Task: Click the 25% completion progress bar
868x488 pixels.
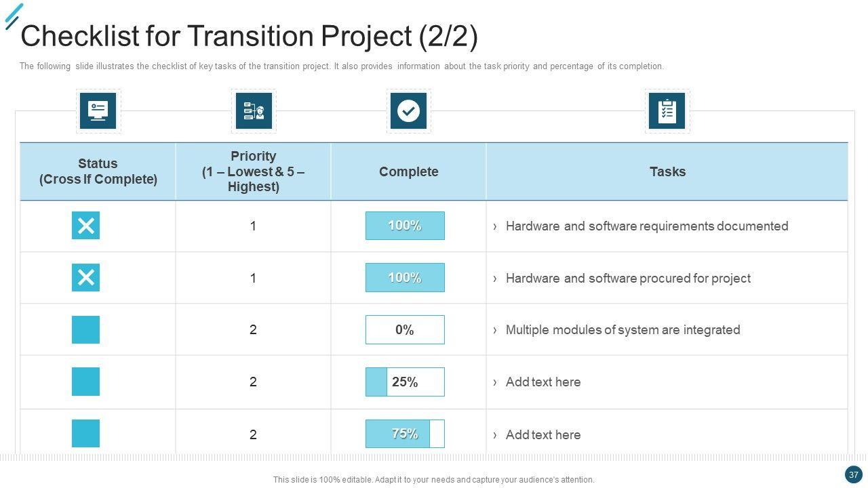Action: point(405,382)
